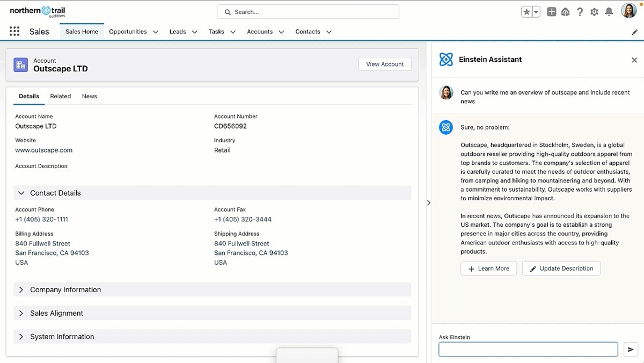Image resolution: width=644 pixels, height=363 pixels.
Task: Expand the Sales Alignment section
Action: [212, 313]
